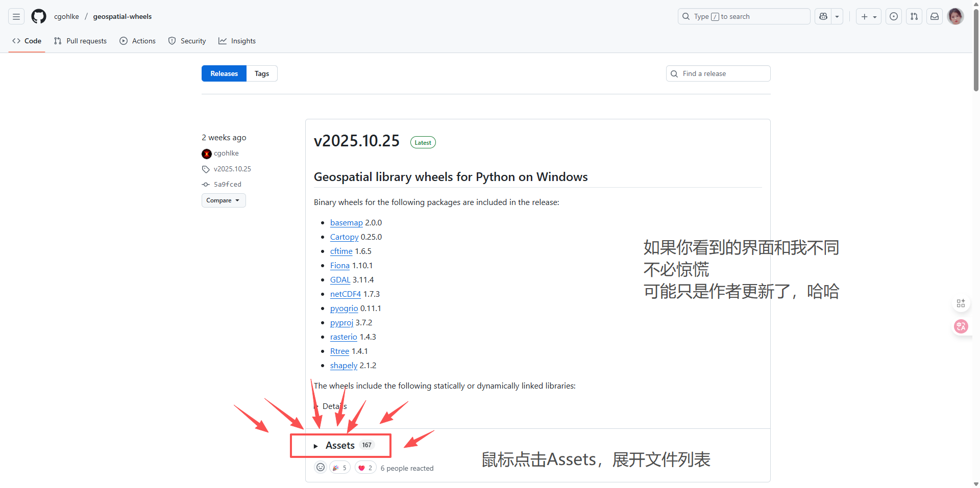The width and height of the screenshot is (980, 488).
Task: Click the commit icon next to 5a9fced
Action: (x=206, y=184)
